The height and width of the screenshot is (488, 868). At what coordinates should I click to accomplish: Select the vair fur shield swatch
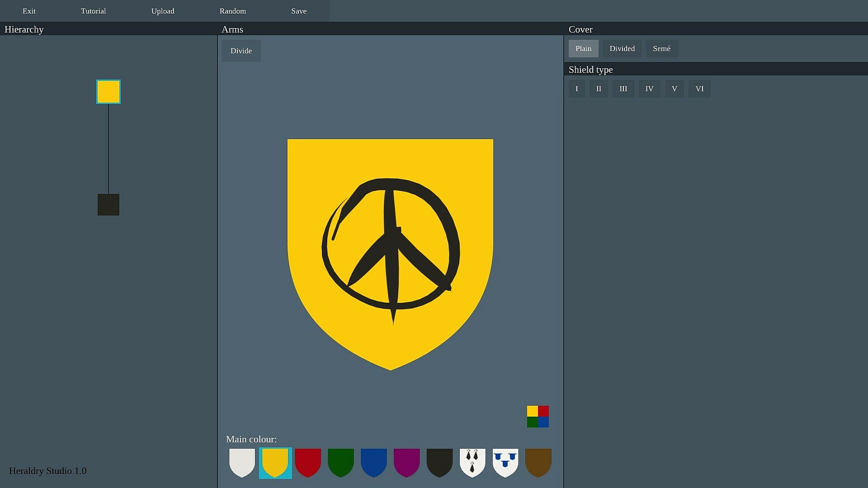coord(505,462)
